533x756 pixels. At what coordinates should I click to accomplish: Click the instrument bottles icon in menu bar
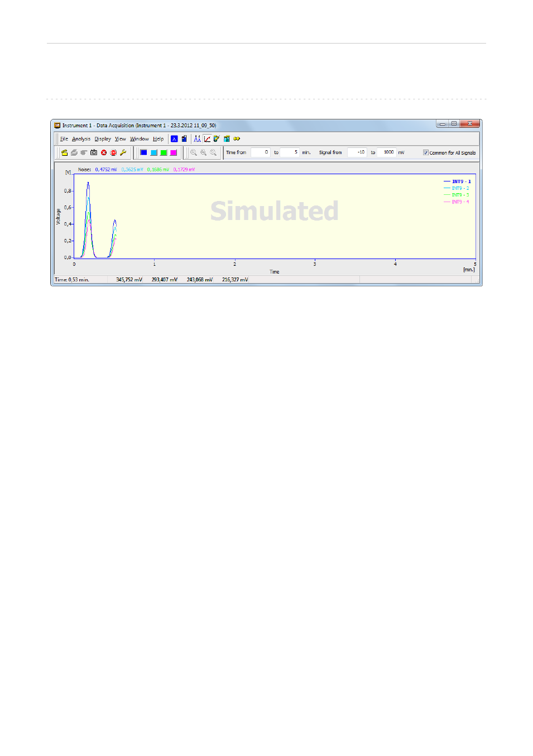click(184, 139)
